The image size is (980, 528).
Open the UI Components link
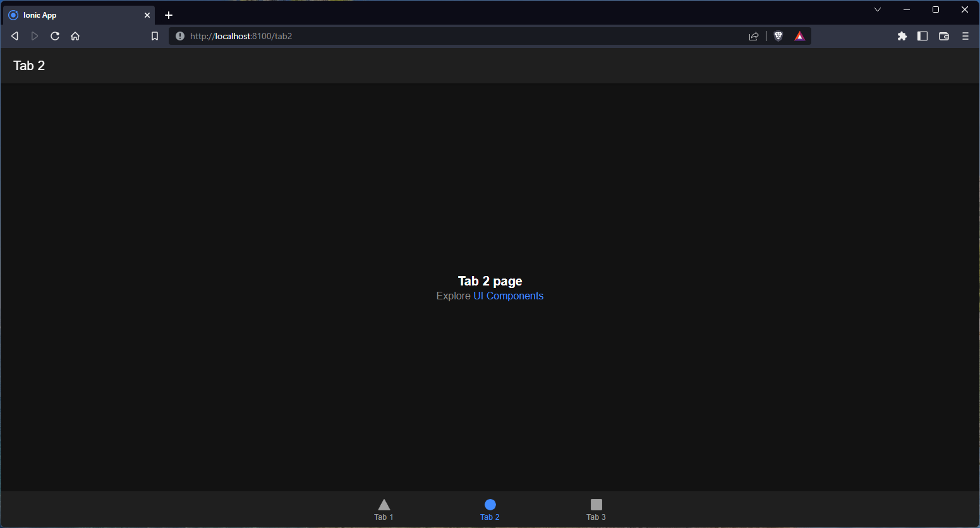click(x=508, y=296)
